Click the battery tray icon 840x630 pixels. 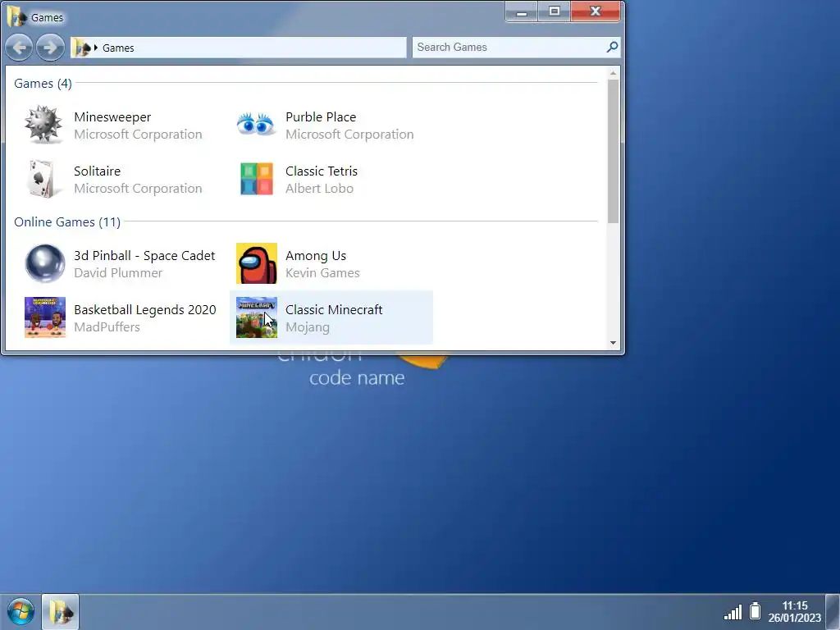[x=755, y=610]
